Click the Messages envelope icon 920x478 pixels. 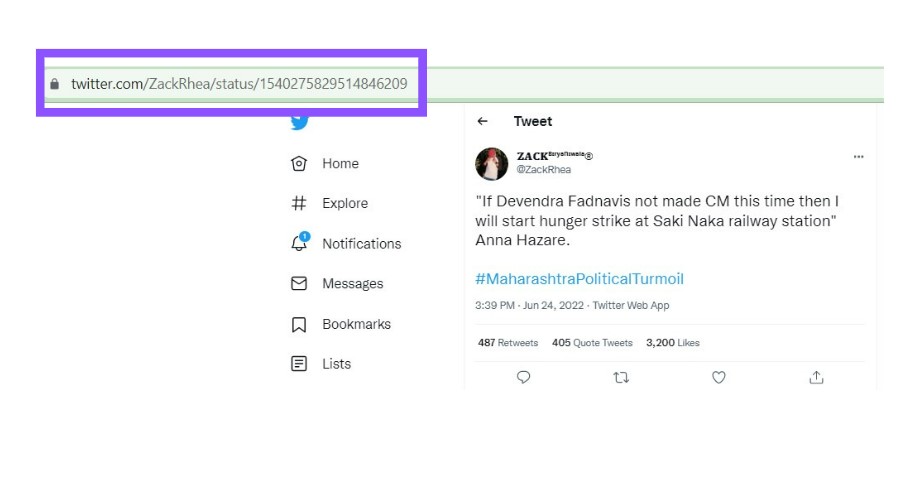(x=298, y=284)
